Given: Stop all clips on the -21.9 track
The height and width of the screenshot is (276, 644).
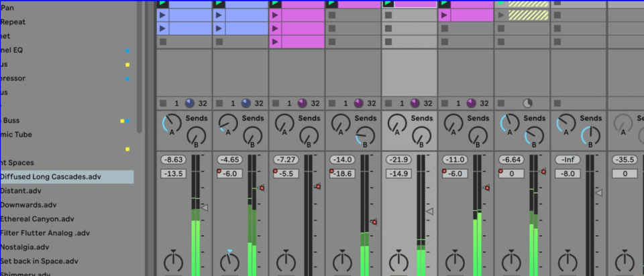Looking at the screenshot, I should coord(388,103).
